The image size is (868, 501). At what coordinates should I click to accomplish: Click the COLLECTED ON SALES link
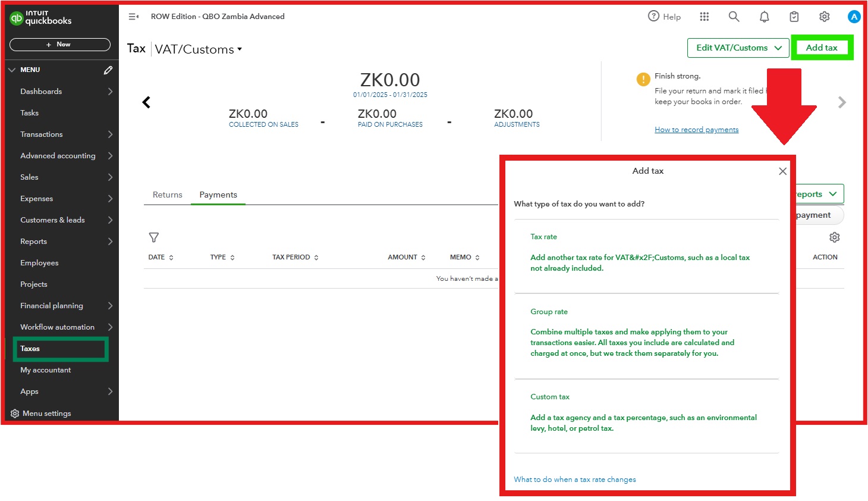pyautogui.click(x=264, y=125)
